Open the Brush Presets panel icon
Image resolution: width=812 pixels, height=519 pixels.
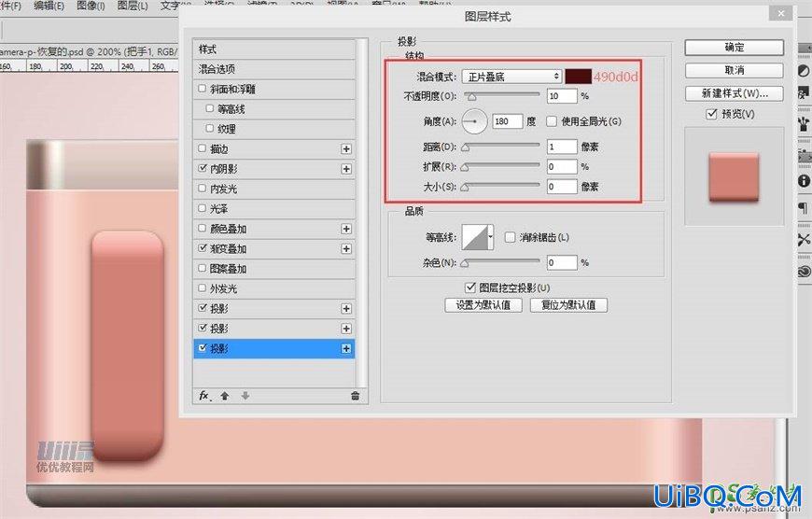[x=804, y=123]
